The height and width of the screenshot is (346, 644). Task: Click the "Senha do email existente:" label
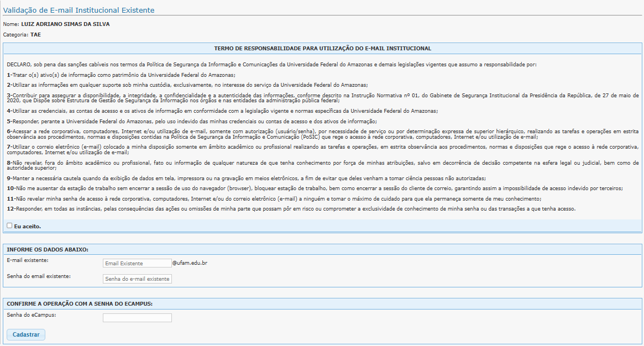click(x=39, y=275)
